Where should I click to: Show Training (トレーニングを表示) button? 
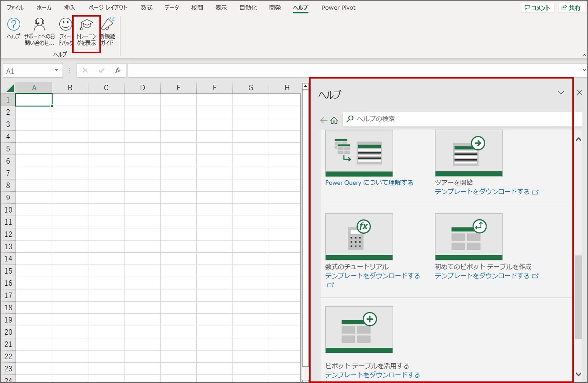(x=86, y=33)
